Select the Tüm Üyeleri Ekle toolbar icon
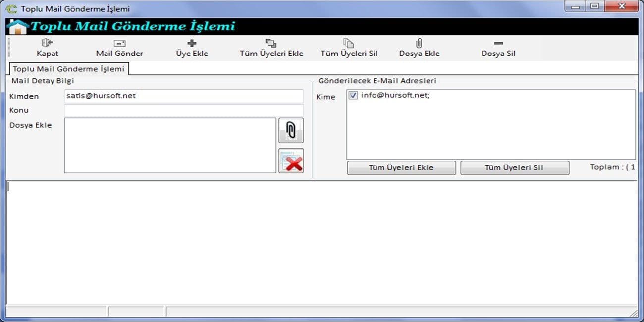Image resolution: width=644 pixels, height=322 pixels. pos(271,43)
